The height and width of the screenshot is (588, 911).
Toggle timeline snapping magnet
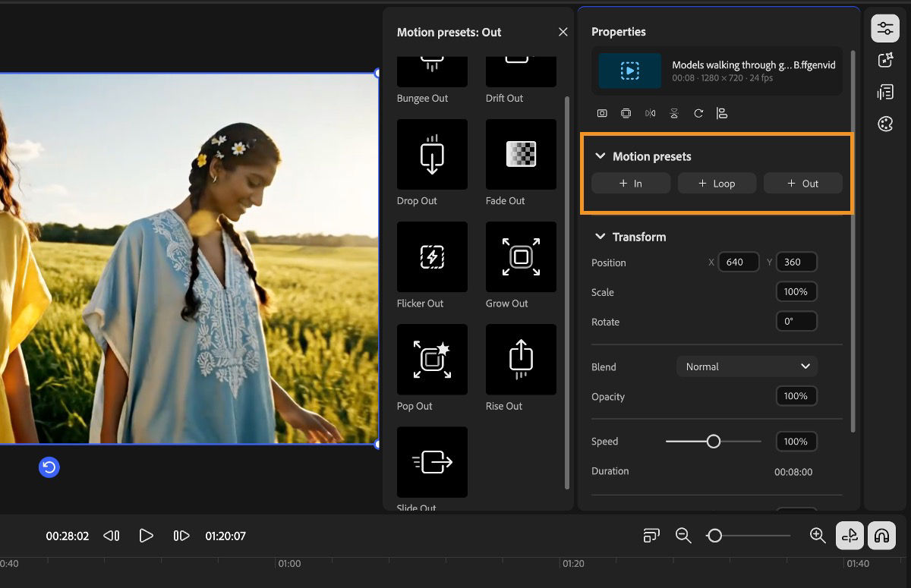pyautogui.click(x=881, y=536)
